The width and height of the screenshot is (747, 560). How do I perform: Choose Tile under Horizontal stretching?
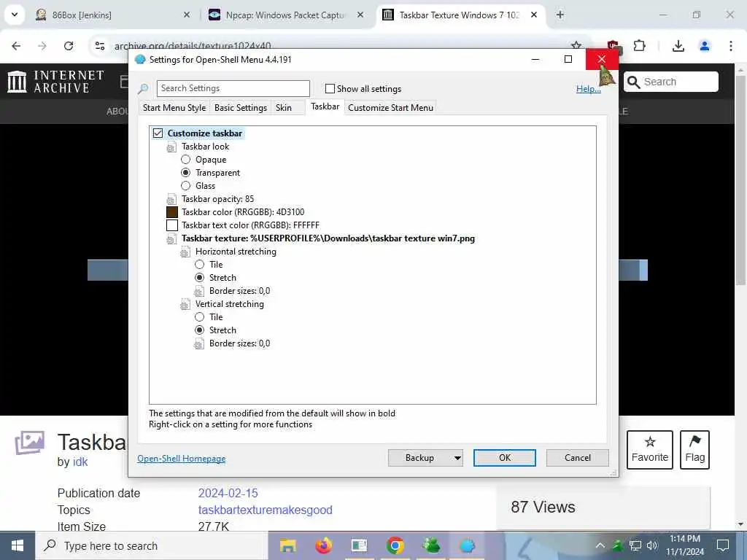[x=200, y=264]
